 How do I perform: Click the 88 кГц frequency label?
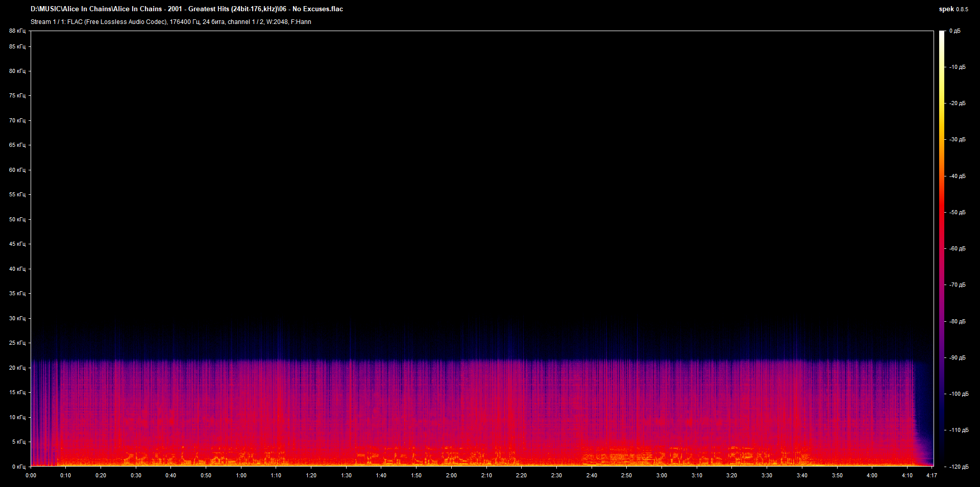(17, 31)
